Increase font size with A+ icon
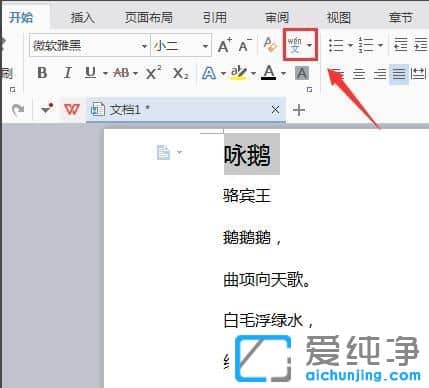Image resolution: width=429 pixels, height=388 pixels. click(x=224, y=45)
